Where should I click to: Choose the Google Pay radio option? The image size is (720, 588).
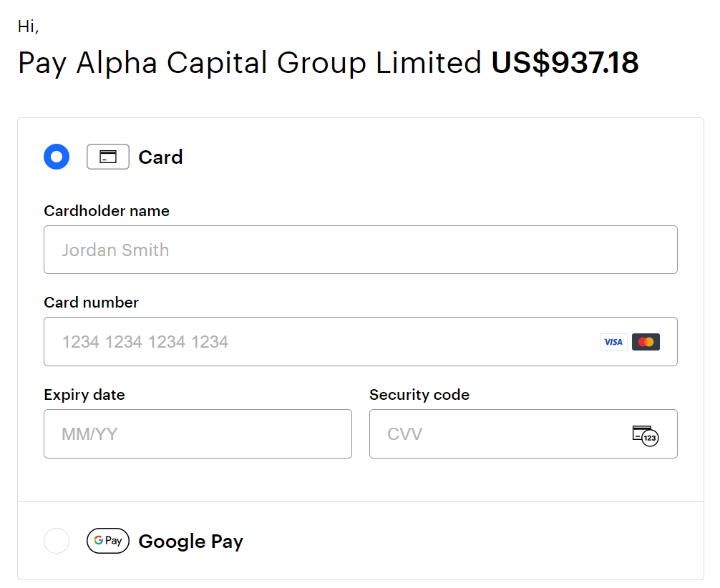[x=57, y=541]
